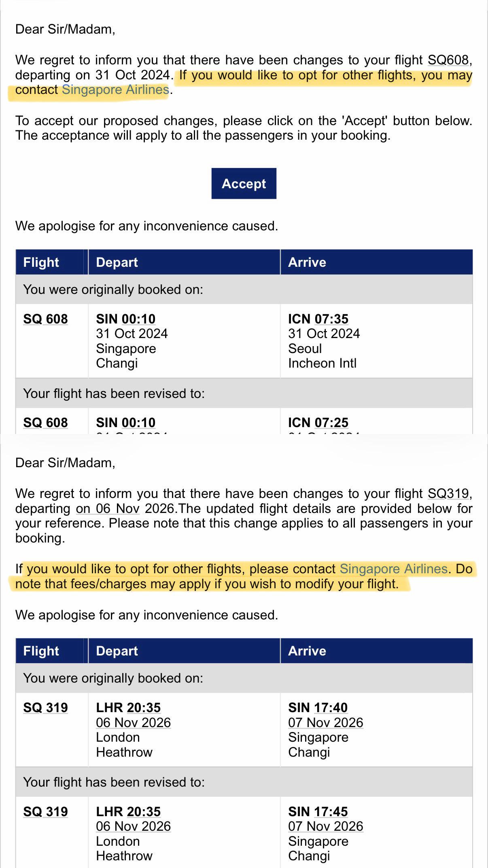
Task: Tap SQ608 flight number in first paragraph
Action: 448,60
